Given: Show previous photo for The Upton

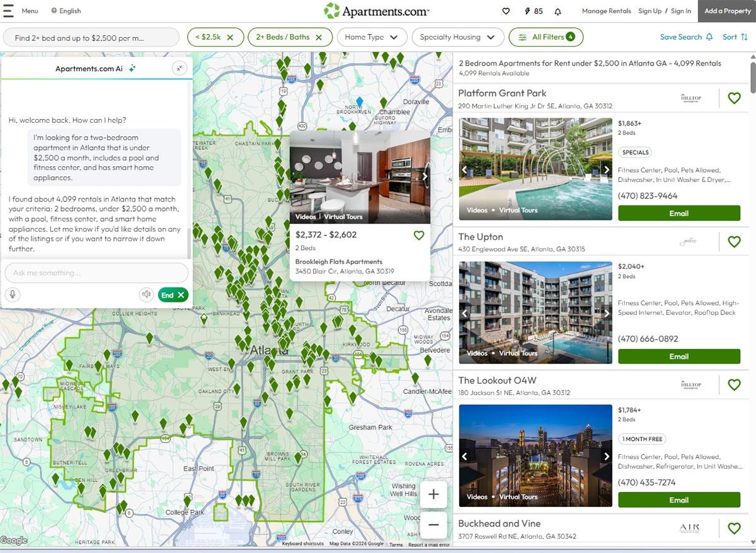Looking at the screenshot, I should pyautogui.click(x=465, y=313).
